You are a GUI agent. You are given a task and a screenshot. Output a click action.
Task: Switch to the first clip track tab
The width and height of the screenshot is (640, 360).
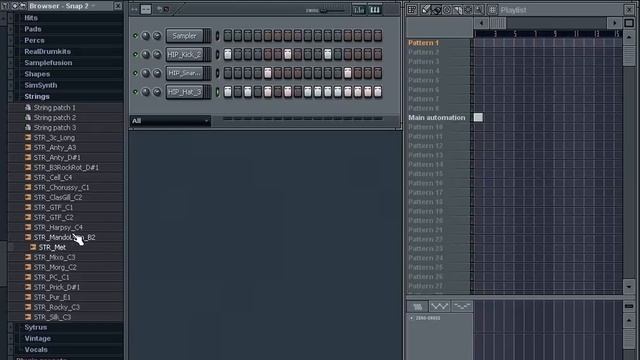click(417, 306)
